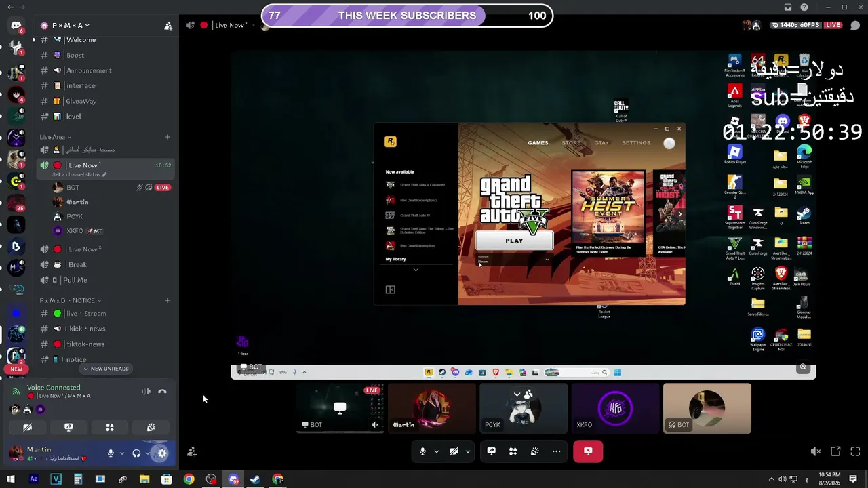Create a channel in Live Area
Screen dimensions: 868x488
167,137
